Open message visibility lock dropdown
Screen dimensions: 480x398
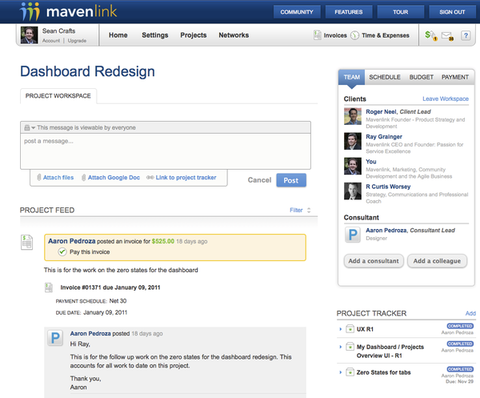tap(29, 128)
